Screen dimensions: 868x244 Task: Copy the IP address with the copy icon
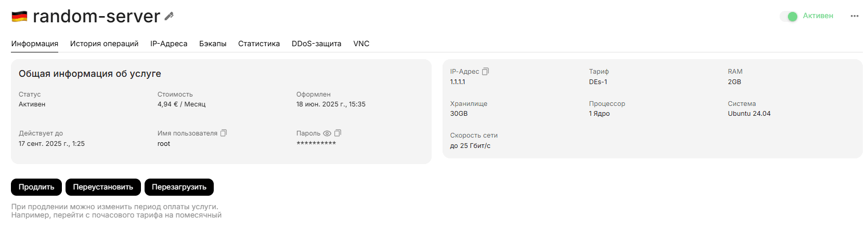(486, 71)
